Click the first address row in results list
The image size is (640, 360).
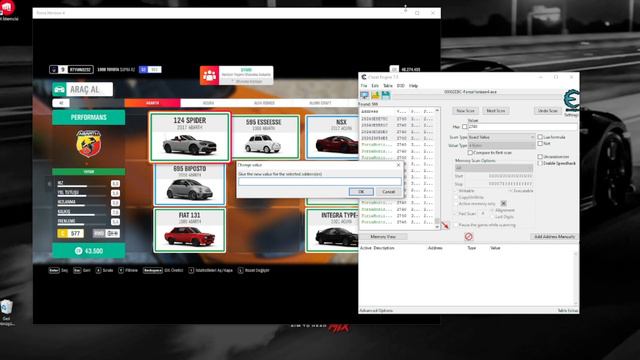(x=397, y=119)
